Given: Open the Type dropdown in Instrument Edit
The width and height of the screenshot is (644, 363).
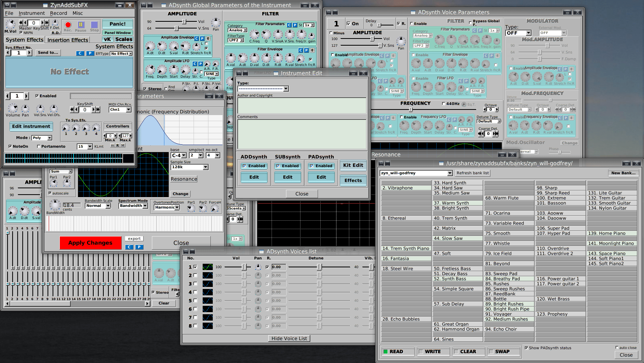Looking at the screenshot, I should [x=263, y=88].
